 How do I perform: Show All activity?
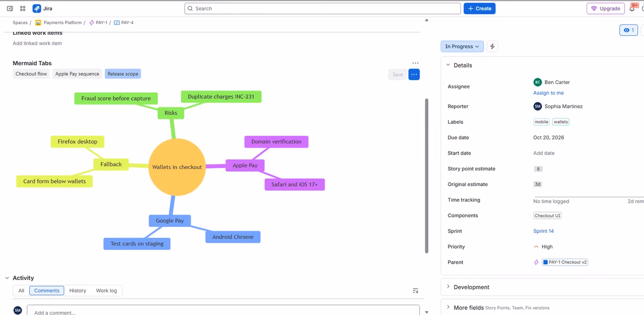[21, 291]
